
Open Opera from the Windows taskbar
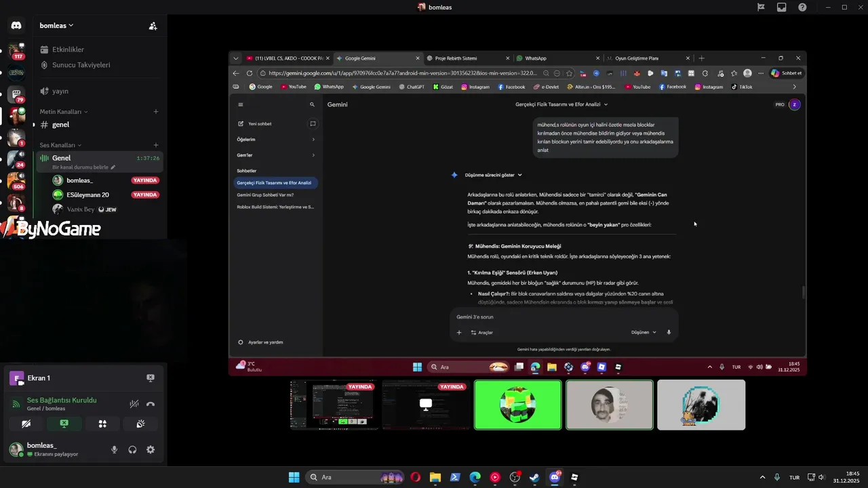click(415, 477)
